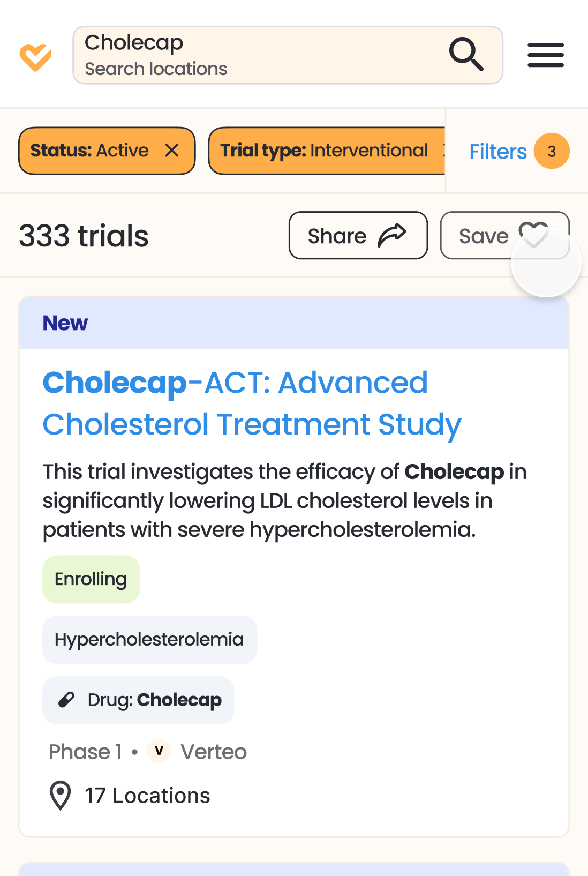The height and width of the screenshot is (876, 588).
Task: Click the Save heart icon
Action: pyautogui.click(x=533, y=234)
